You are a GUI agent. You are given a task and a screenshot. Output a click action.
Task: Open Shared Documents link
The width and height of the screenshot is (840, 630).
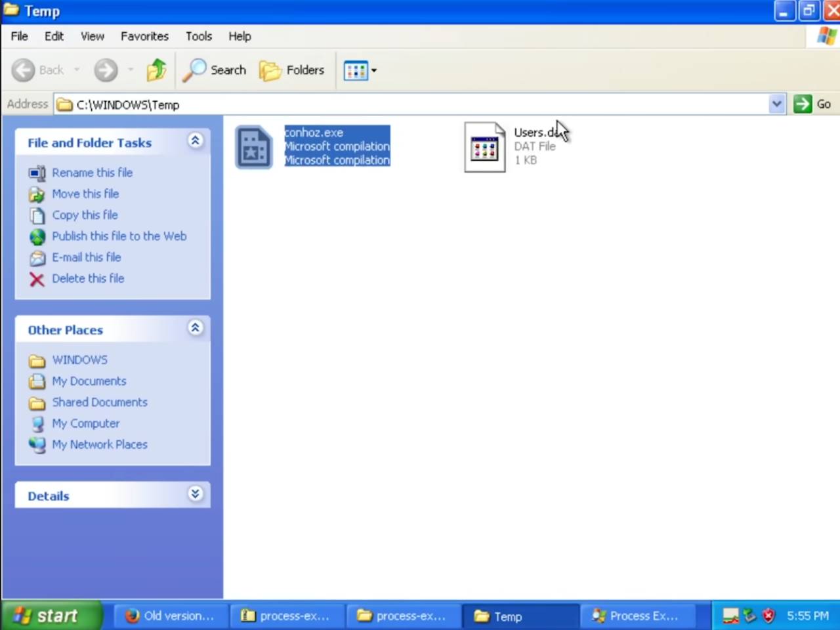(100, 402)
